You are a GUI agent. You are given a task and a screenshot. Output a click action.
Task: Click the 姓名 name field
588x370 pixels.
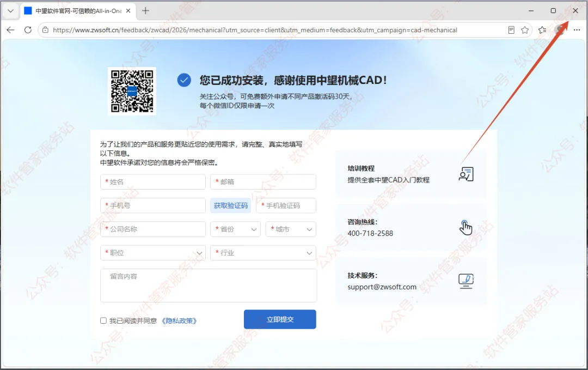coord(153,182)
